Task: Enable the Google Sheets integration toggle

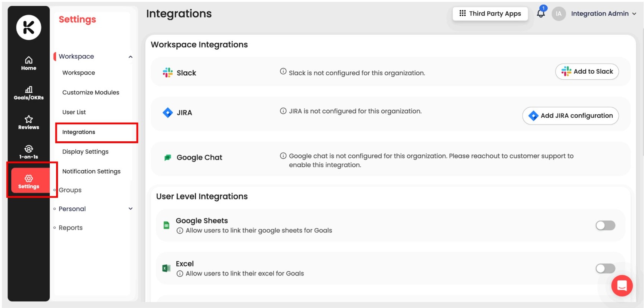Action: [605, 225]
